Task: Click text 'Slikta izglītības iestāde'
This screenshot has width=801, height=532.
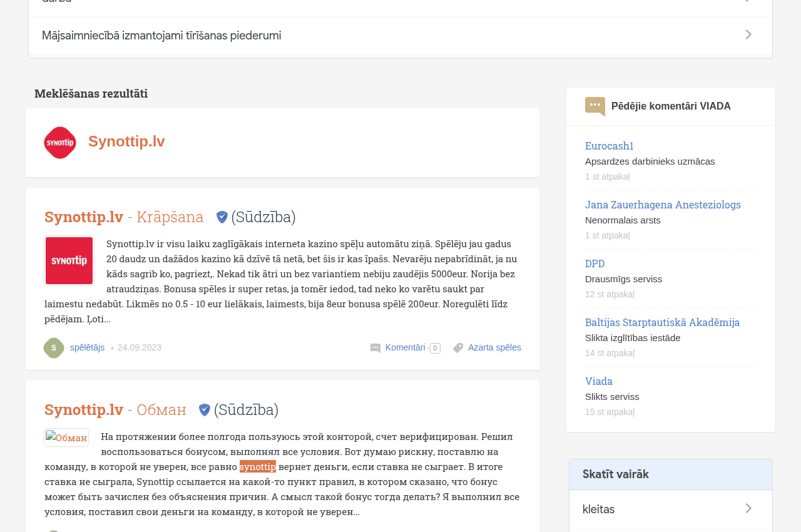Action: coord(633,338)
